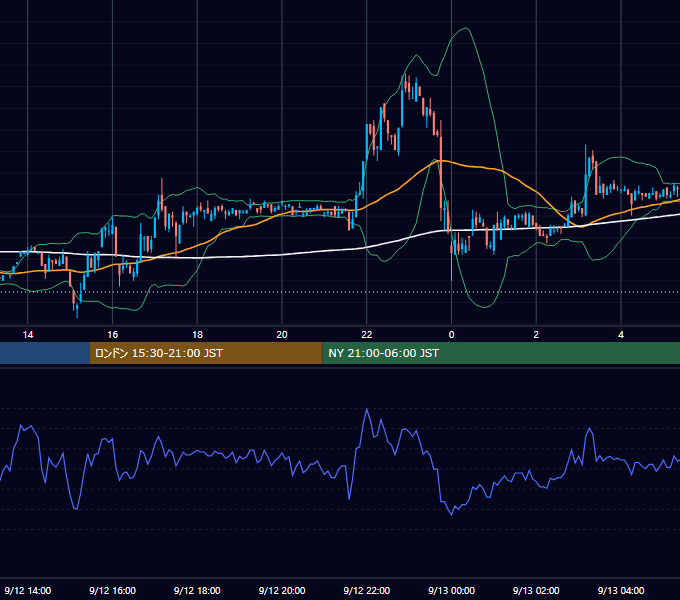Click the 9/12 20:00 date label

coord(282,590)
